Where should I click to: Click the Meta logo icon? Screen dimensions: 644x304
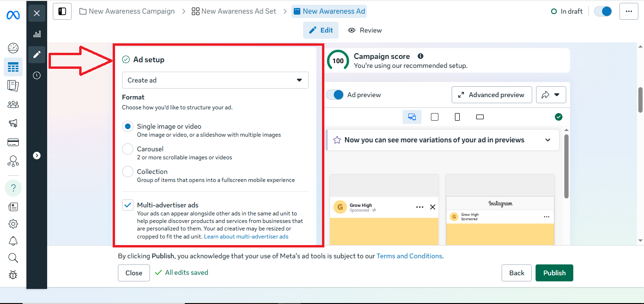pos(13,15)
